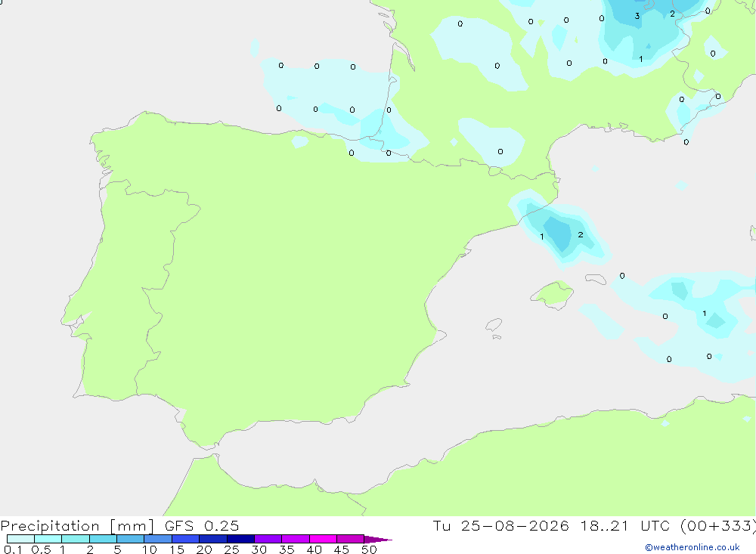Select the 20–25 mm legend color swatch
This screenshot has width=756, height=554.
213,539
